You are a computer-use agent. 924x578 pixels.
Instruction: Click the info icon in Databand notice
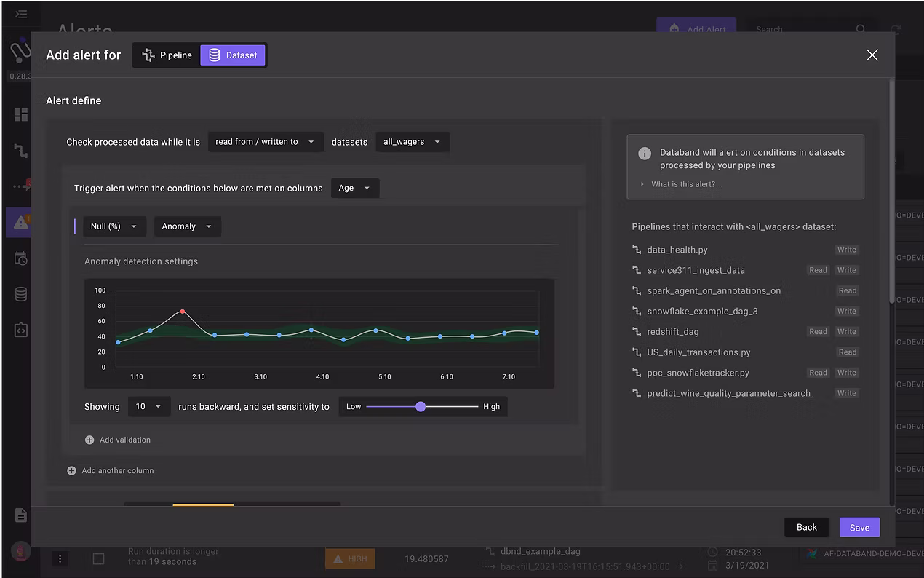click(x=645, y=154)
